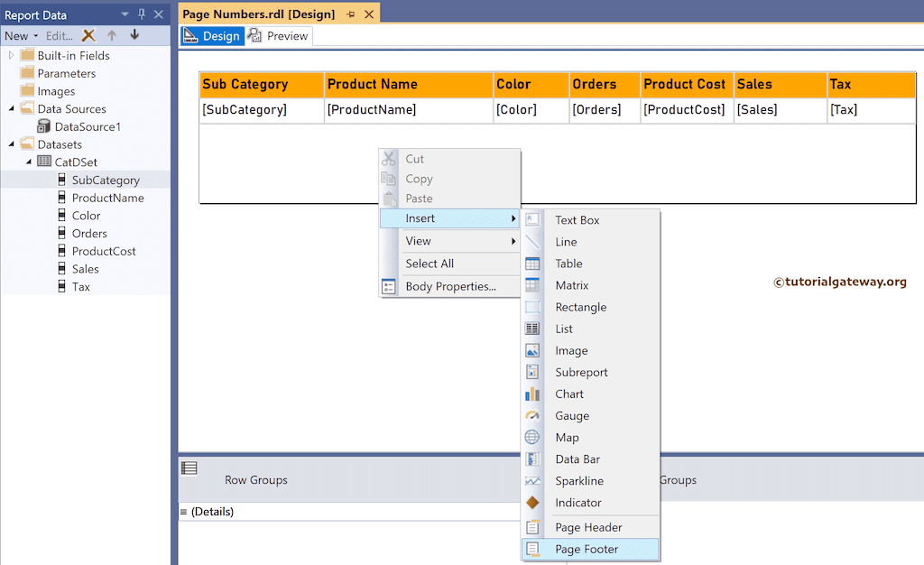The height and width of the screenshot is (565, 924).
Task: Switch to the Preview tab
Action: (279, 36)
